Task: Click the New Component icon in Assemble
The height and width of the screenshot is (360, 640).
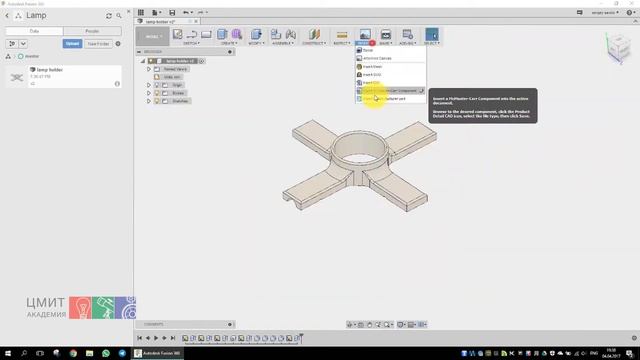Action: (276, 34)
